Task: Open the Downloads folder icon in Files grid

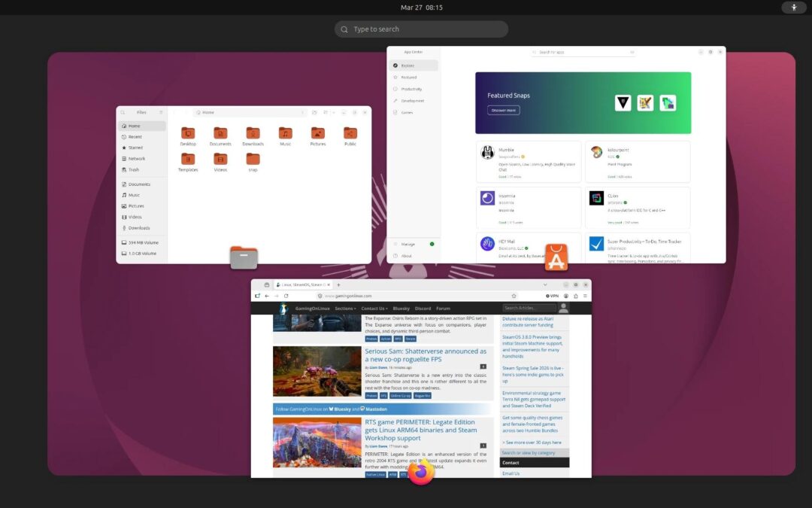Action: pos(253,133)
